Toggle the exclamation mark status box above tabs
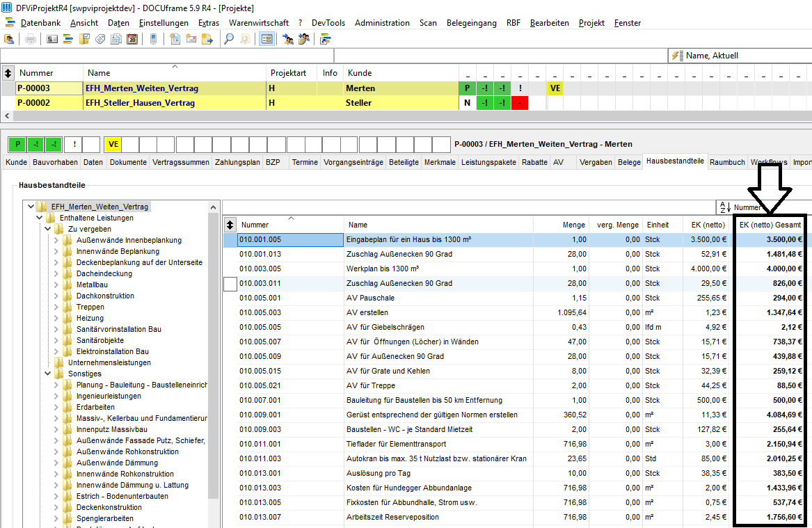The image size is (812, 528). (x=74, y=145)
